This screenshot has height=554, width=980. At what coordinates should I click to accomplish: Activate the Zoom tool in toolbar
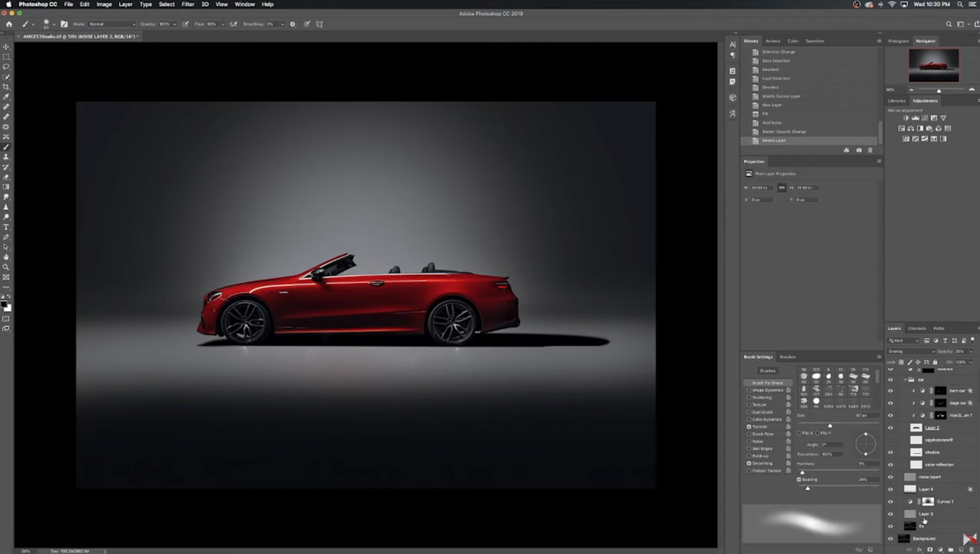point(6,267)
